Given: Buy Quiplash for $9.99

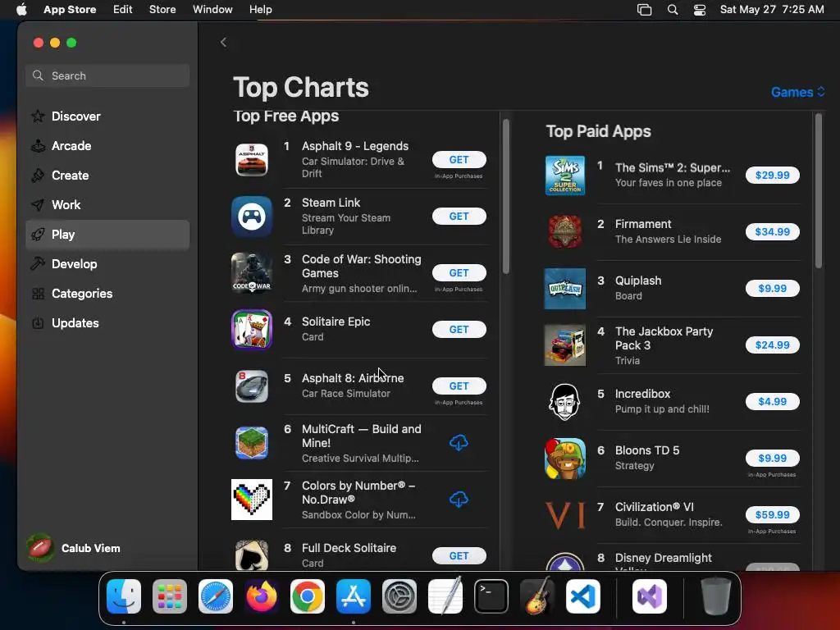Looking at the screenshot, I should click(772, 288).
